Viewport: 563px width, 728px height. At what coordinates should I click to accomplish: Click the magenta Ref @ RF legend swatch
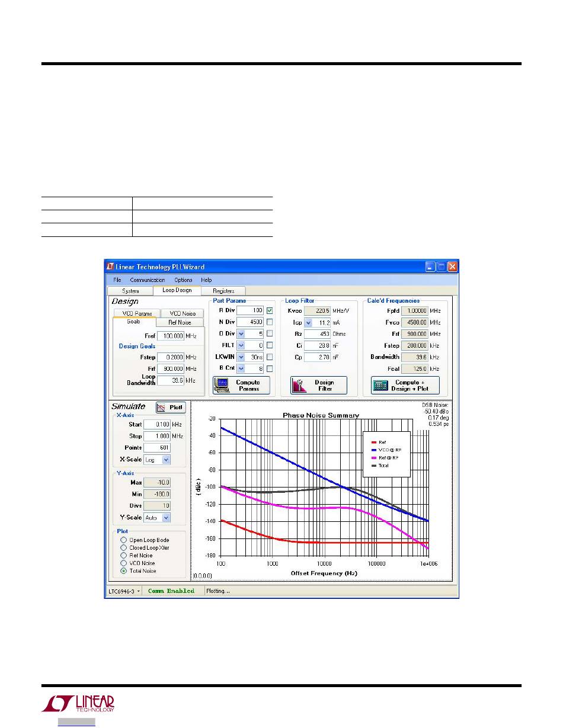373,457
